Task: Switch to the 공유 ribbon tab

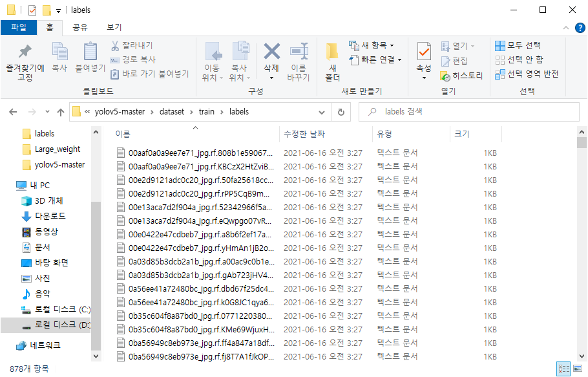Action: coord(80,27)
